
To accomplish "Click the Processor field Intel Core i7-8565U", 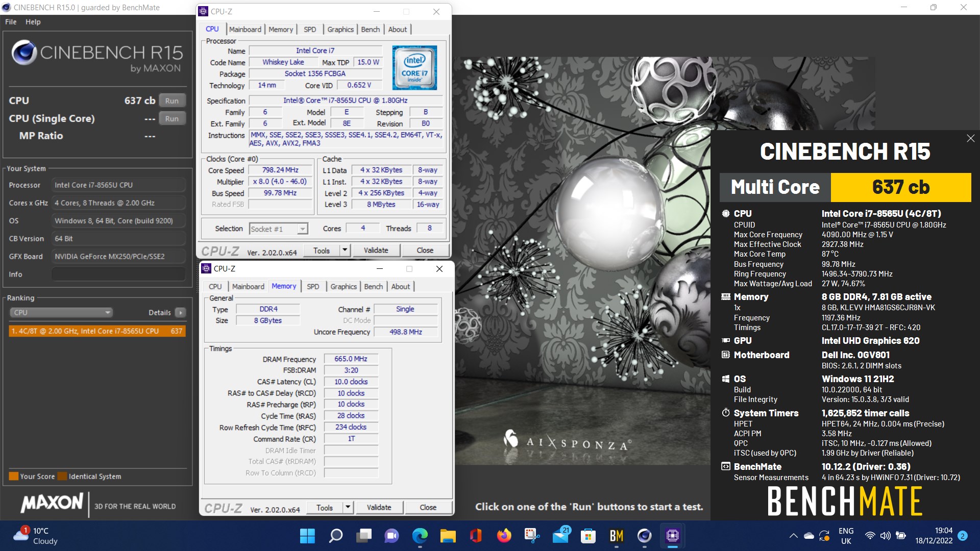I will [118, 185].
